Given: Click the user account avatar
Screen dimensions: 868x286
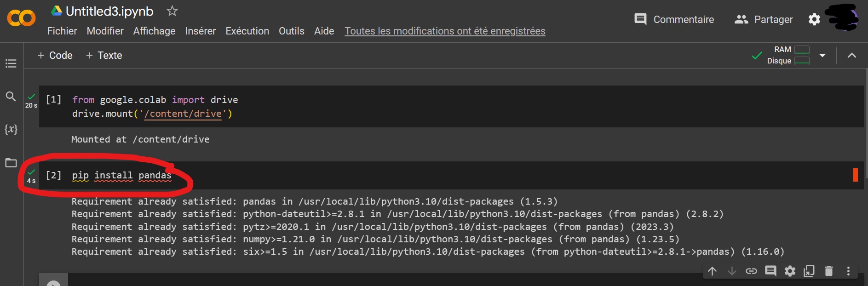Looking at the screenshot, I should tap(842, 17).
